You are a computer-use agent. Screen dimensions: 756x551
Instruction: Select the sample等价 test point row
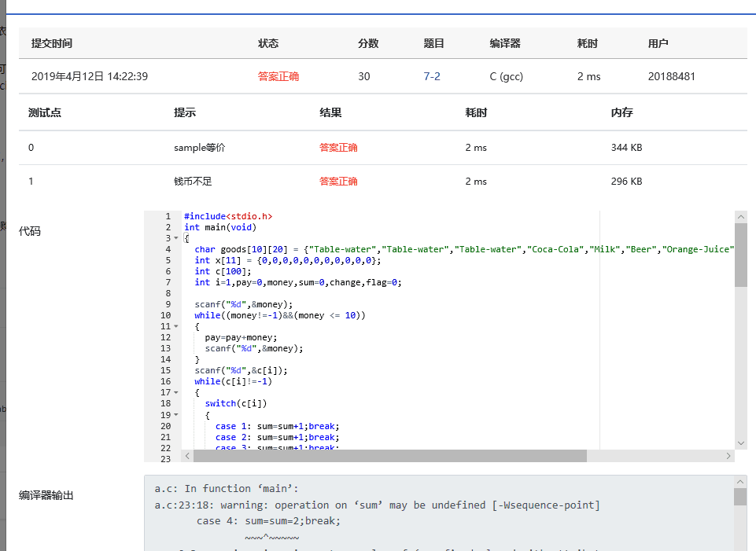(199, 147)
